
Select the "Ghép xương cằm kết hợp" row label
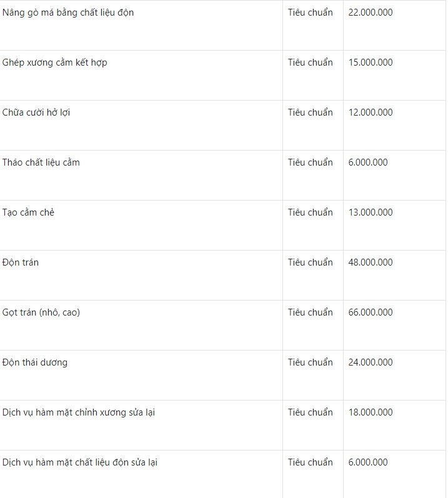(55, 62)
